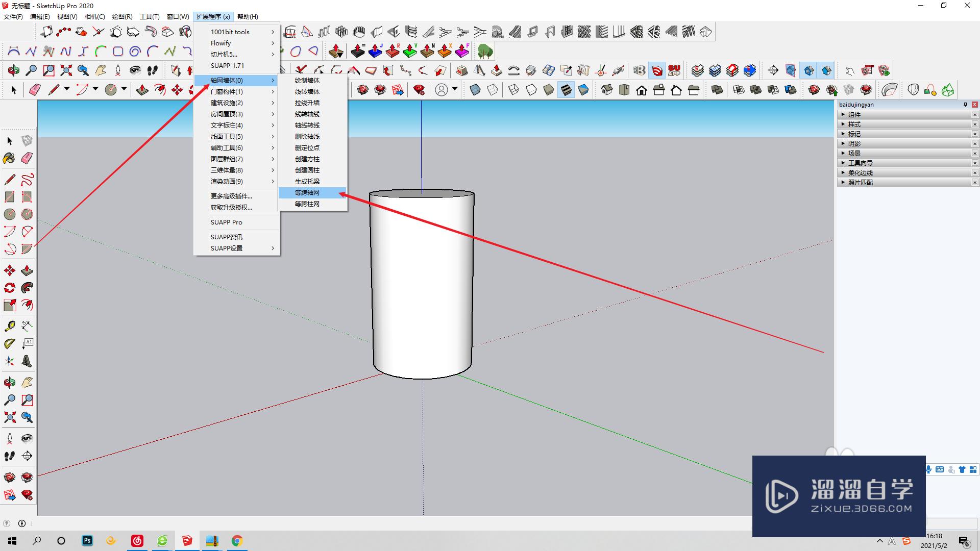Expand the 门窗构件(1) submenu
Viewport: 980px width, 551px height.
(237, 92)
